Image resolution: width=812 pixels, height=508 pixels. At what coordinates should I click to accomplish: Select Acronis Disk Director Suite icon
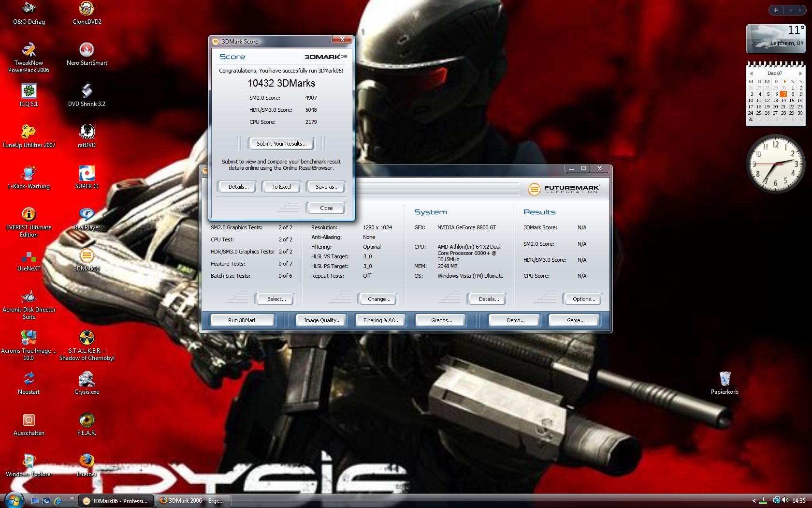pos(29,305)
